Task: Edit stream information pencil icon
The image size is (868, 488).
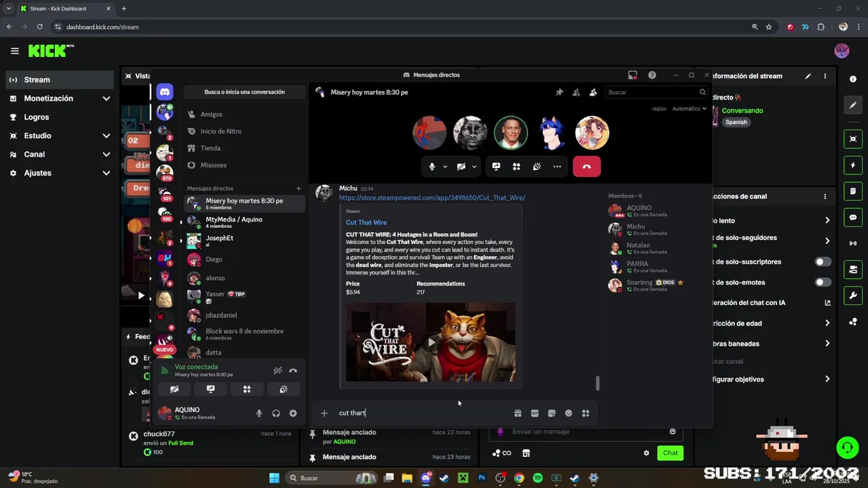Action: pos(808,76)
